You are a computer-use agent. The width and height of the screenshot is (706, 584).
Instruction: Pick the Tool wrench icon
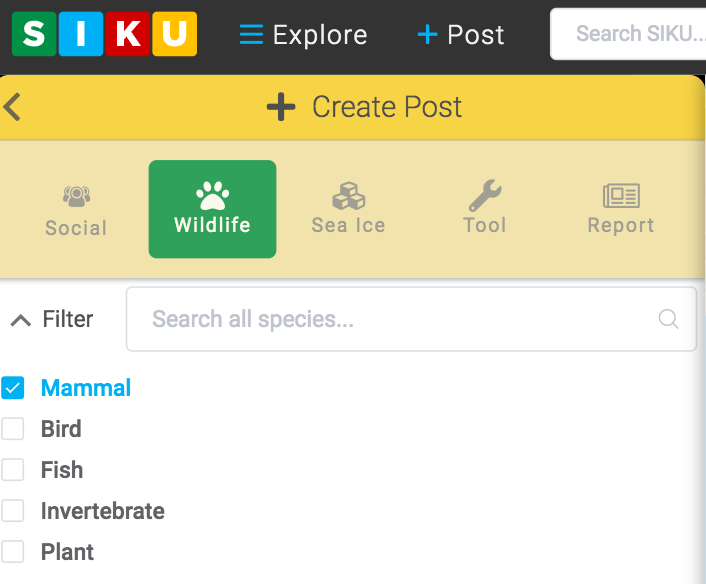click(485, 195)
